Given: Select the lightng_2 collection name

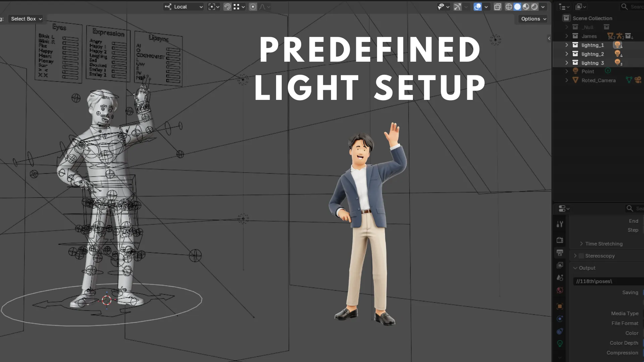Looking at the screenshot, I should (592, 54).
